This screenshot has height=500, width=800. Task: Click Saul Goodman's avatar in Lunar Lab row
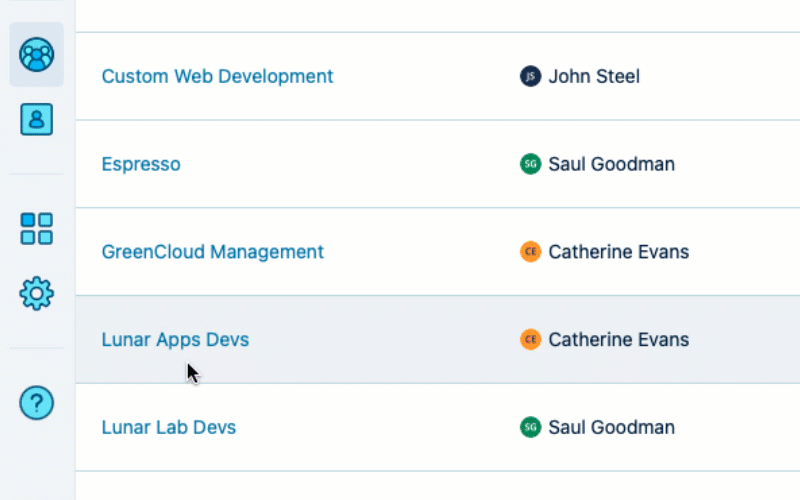530,428
